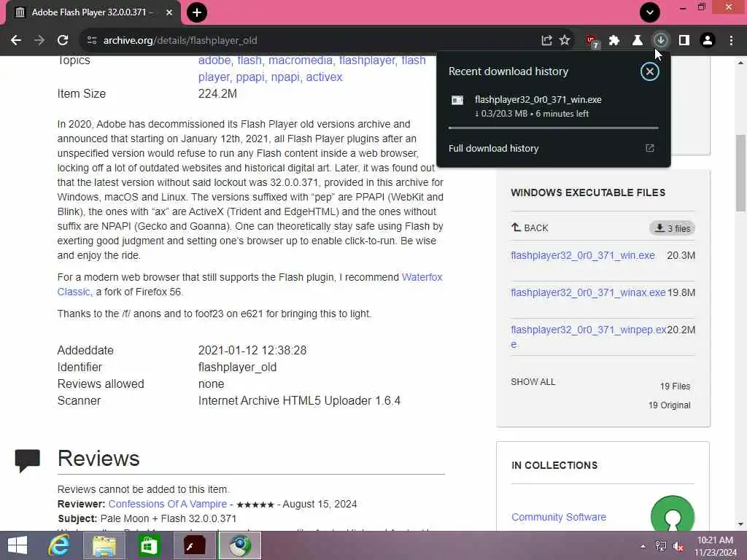Toggle the downloads toolbar button
Viewport: 747px width, 560px height.
coord(661,41)
